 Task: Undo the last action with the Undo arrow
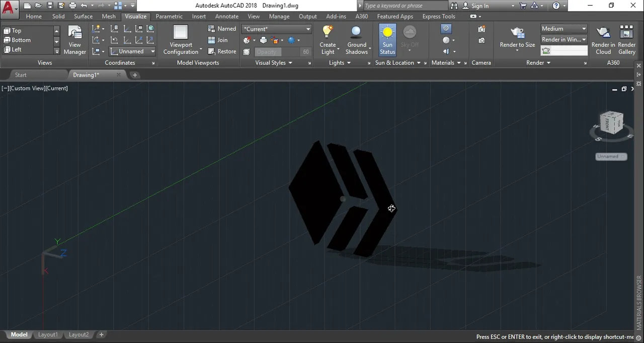(x=84, y=6)
